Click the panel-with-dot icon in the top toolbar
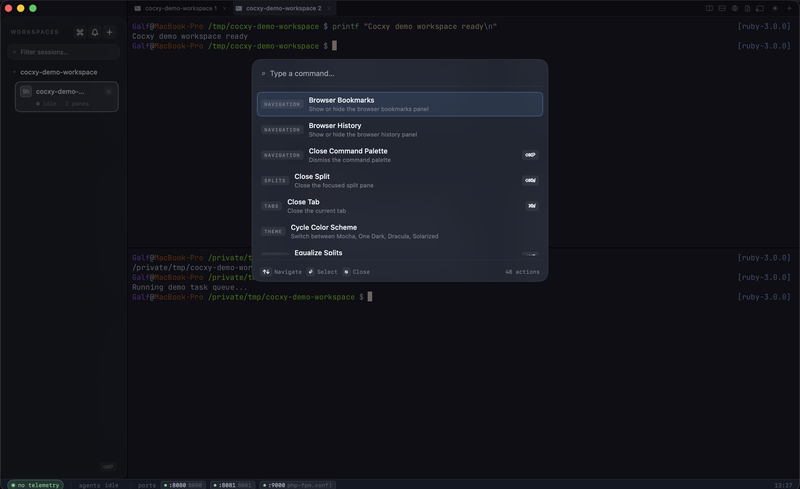This screenshot has width=800, height=489. coord(760,8)
